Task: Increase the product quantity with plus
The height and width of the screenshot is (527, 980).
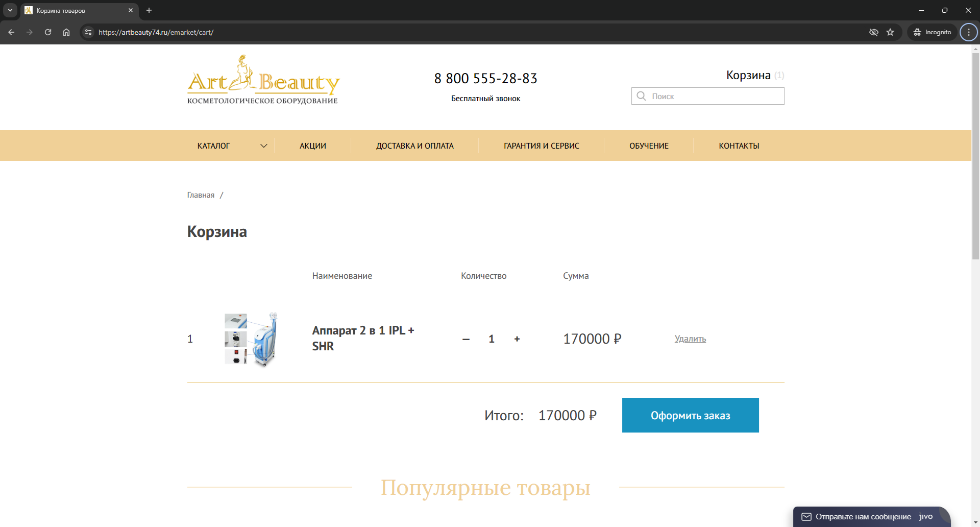Action: pos(517,339)
